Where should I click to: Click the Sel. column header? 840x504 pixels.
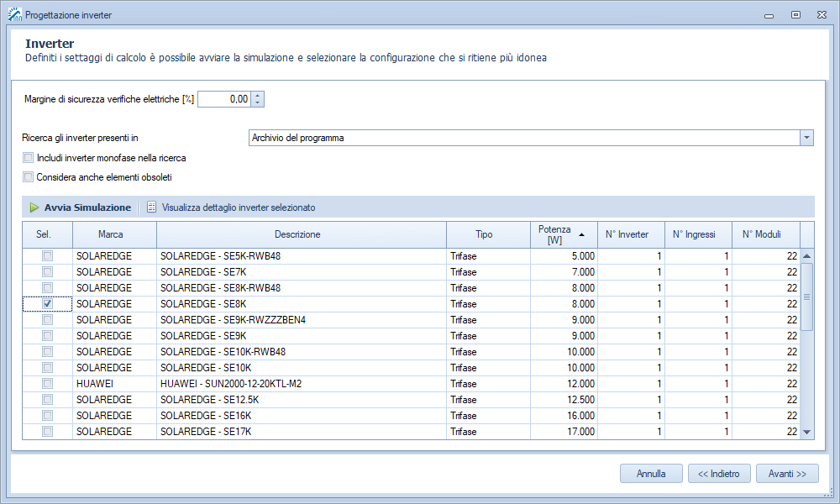point(47,234)
